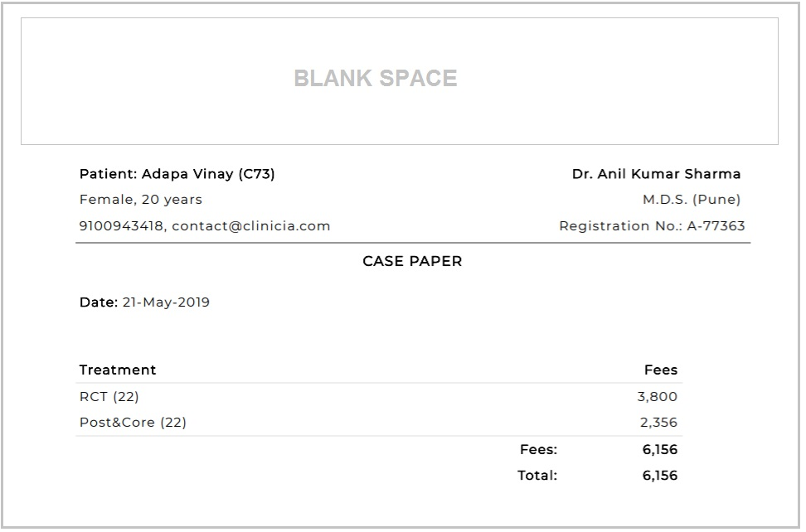
Task: Click the 3,800 fee amount
Action: click(x=658, y=397)
